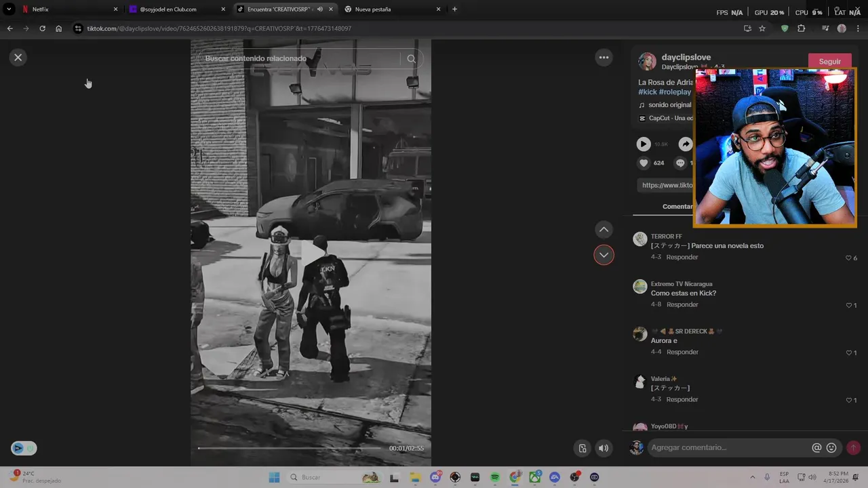Click the video URL copy field
The width and height of the screenshot is (868, 488).
coord(666,185)
